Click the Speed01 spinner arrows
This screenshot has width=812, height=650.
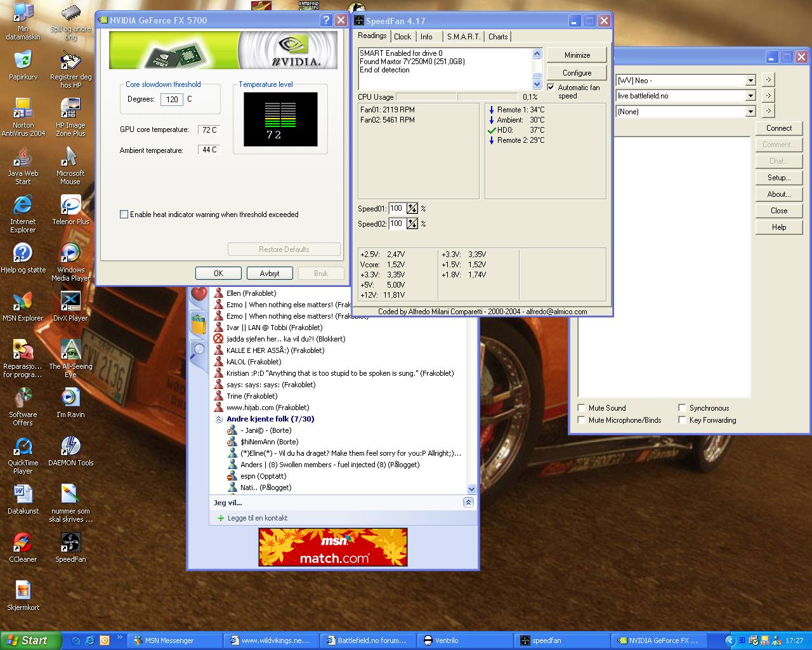[412, 208]
